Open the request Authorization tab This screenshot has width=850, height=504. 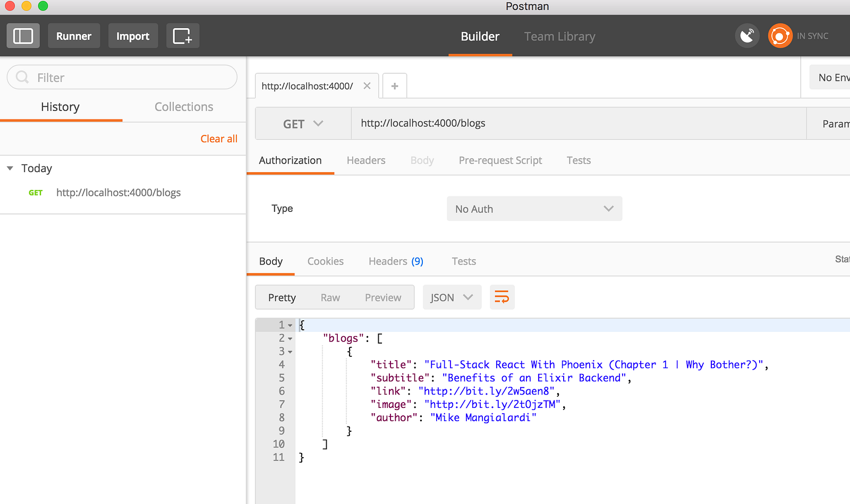point(290,160)
